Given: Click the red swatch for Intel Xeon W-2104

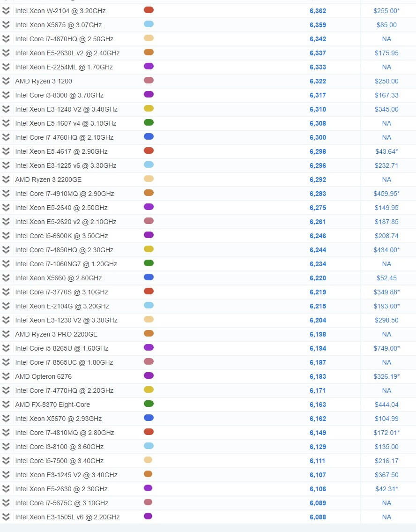Looking at the screenshot, I should pyautogui.click(x=149, y=10).
